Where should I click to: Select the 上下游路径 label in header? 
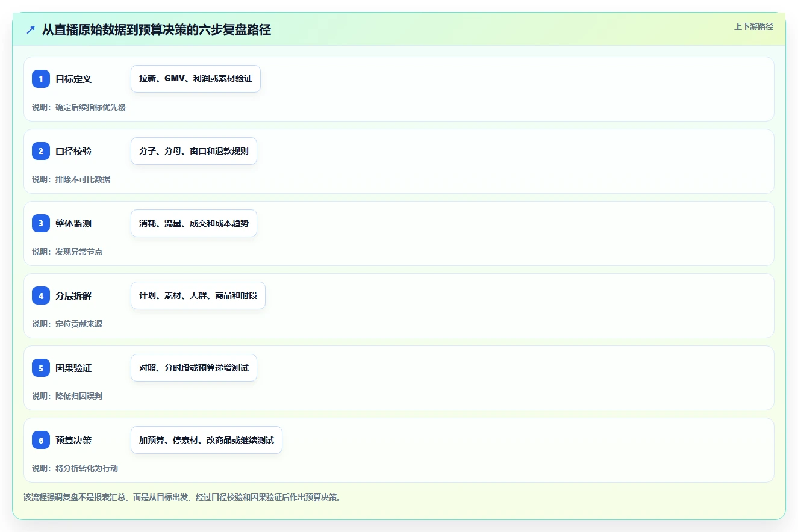pyautogui.click(x=753, y=26)
